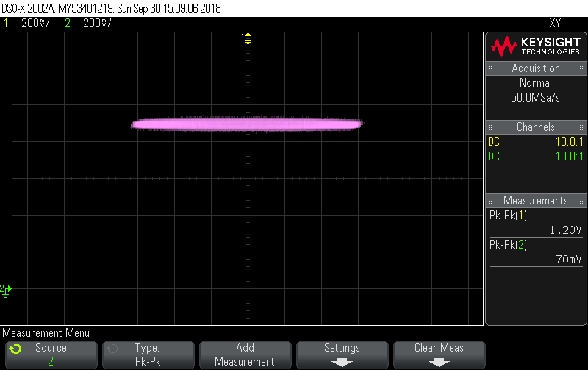
Task: Select the Pk-Pk(2) 70mV measurement value
Action: (568, 260)
